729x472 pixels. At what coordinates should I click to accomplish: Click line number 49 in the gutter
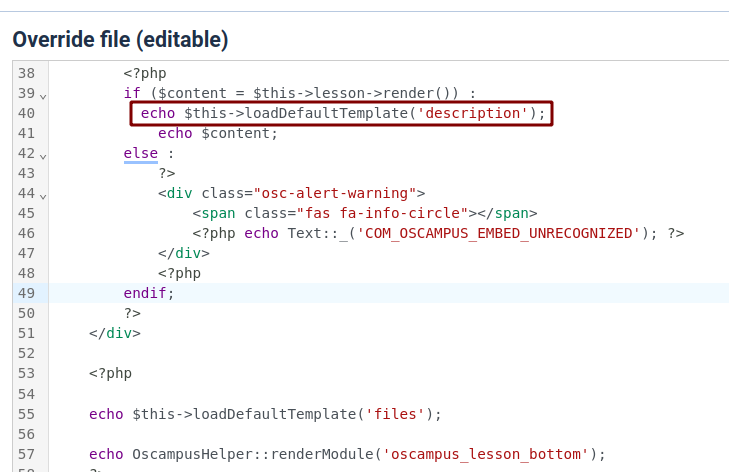point(26,293)
